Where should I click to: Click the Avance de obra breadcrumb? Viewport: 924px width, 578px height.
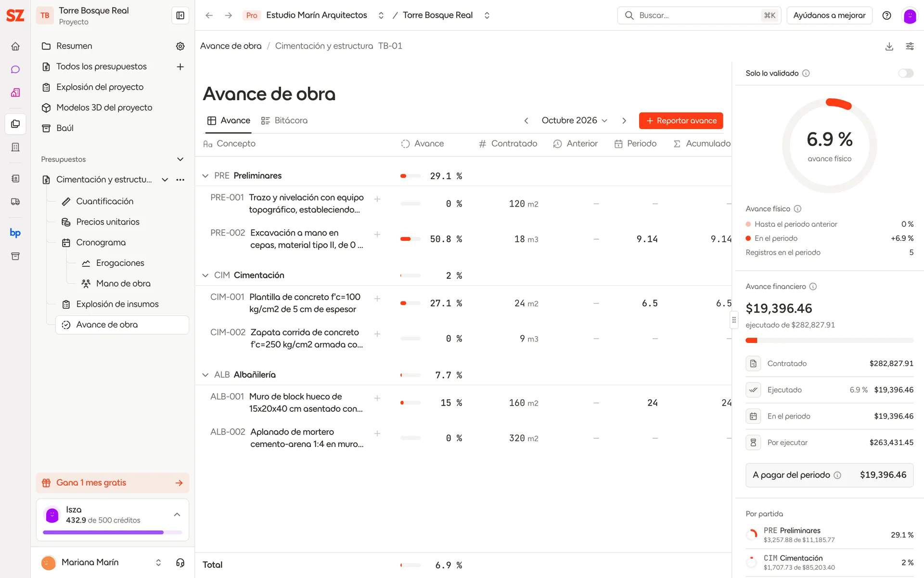point(231,46)
